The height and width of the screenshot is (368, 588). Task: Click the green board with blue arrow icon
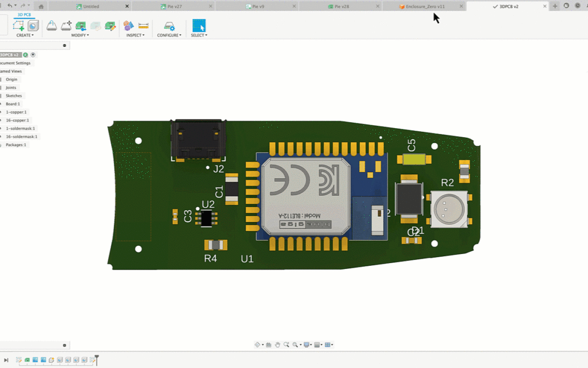81,26
